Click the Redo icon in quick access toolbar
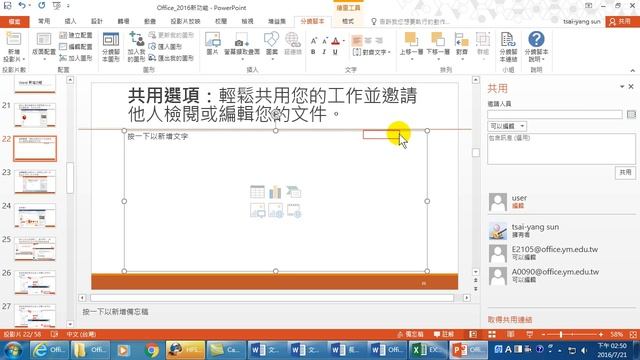Screen dimensions: 640x360 coord(41,6)
